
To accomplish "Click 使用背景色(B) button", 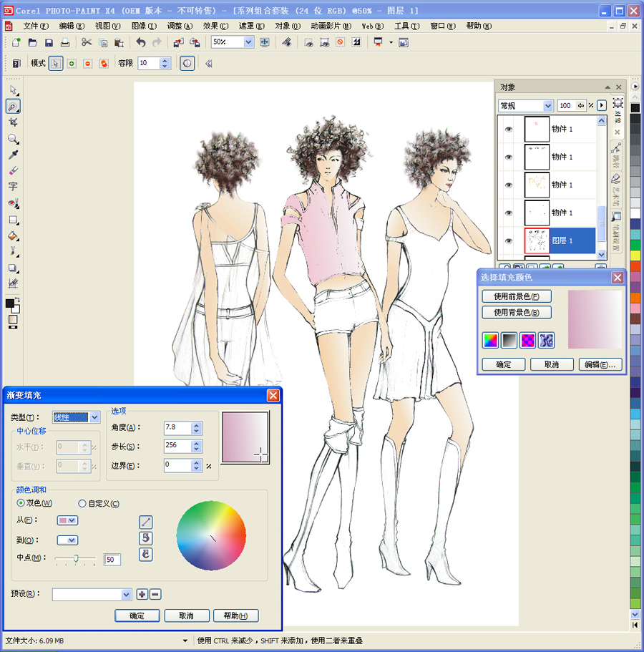I will pyautogui.click(x=517, y=312).
